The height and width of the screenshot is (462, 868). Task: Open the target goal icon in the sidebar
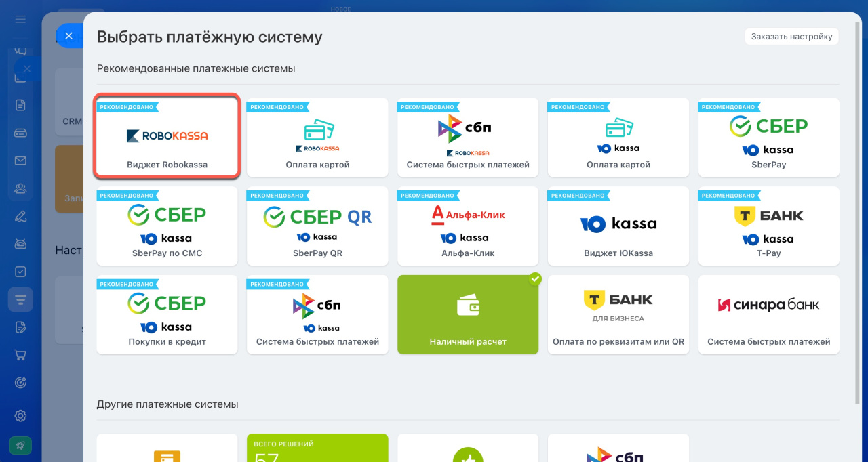coord(20,383)
